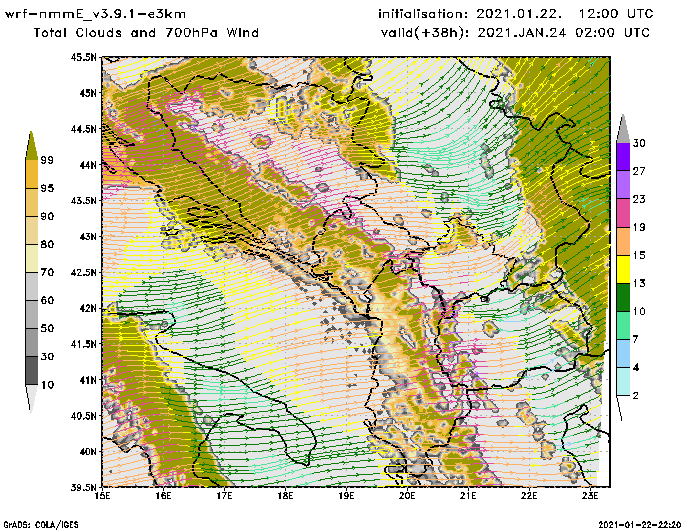Click the 43N latitude axis label

point(88,236)
